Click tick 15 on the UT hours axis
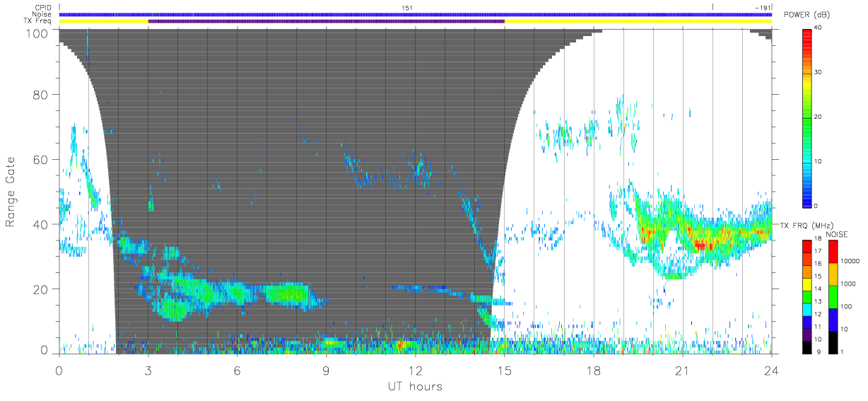Viewport: 868px width, 401px height. (x=505, y=371)
